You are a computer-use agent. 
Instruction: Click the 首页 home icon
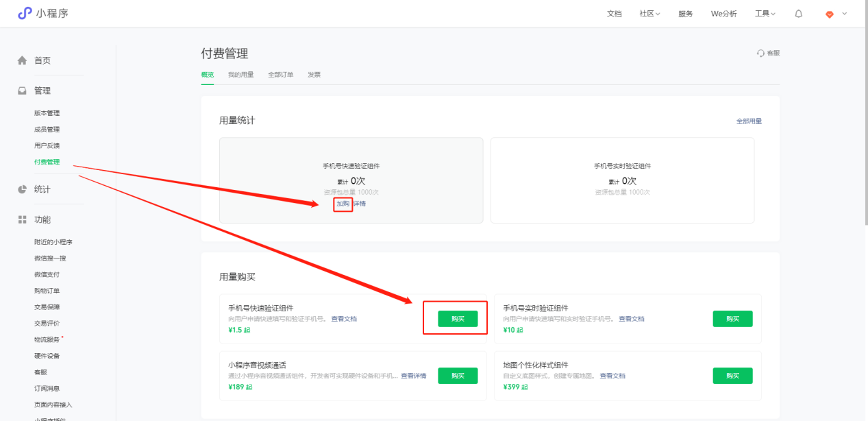[23, 60]
